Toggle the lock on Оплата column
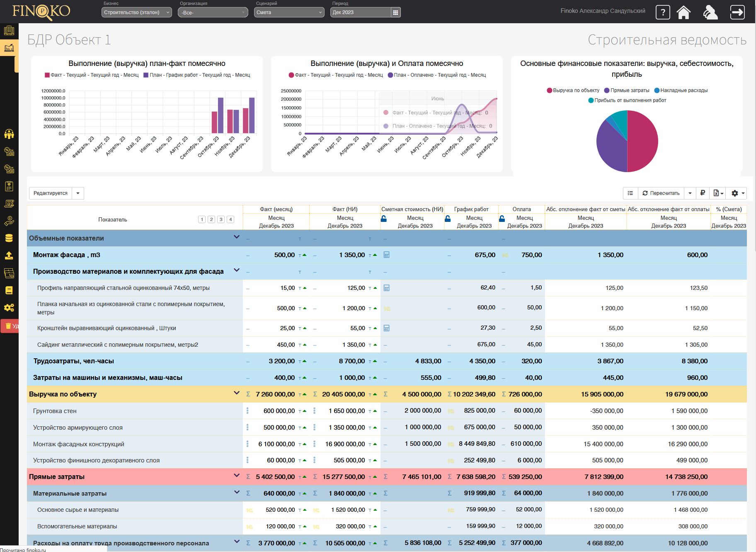The height and width of the screenshot is (552, 756). click(x=502, y=219)
